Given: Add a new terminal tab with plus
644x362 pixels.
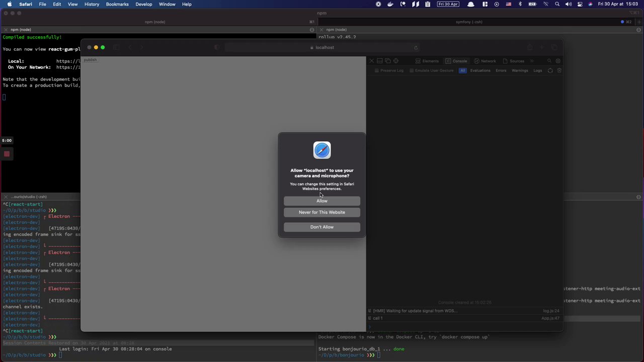Looking at the screenshot, I should click(639, 22).
